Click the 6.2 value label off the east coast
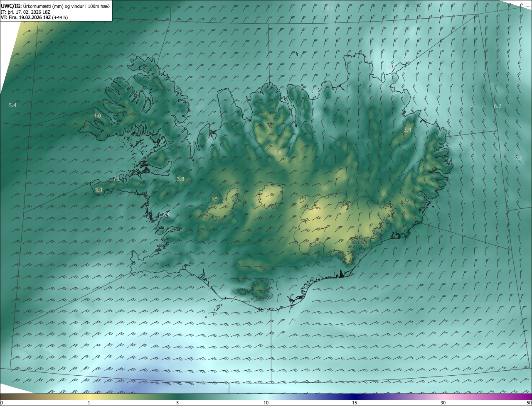The image size is (532, 406). 498,106
